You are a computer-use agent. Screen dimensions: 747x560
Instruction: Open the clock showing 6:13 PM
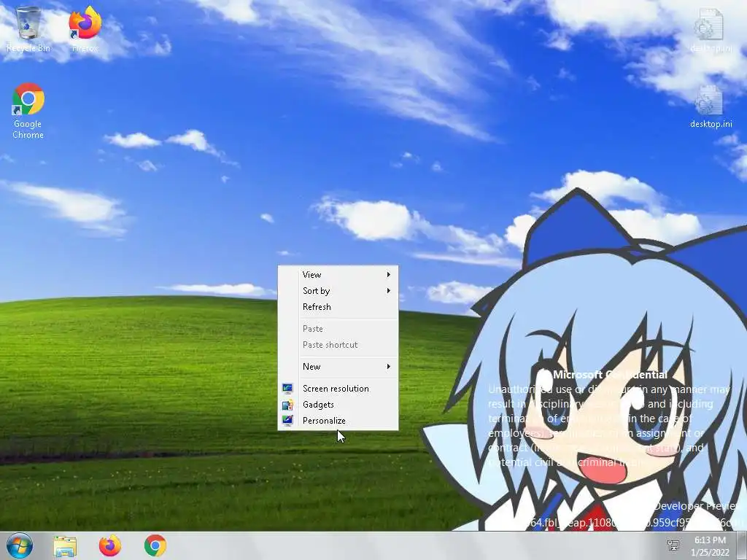pyautogui.click(x=710, y=545)
